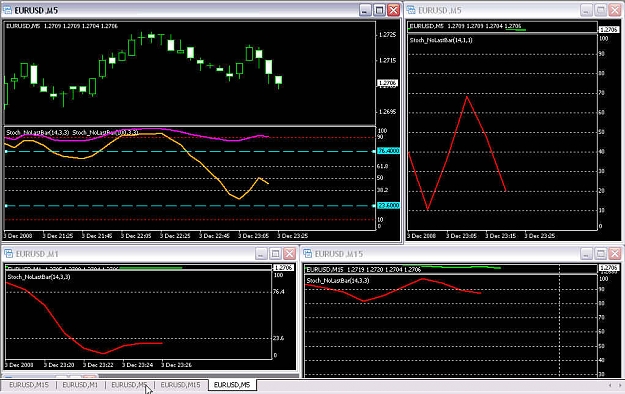Click the cyan 76.4000 level label

coord(388,151)
